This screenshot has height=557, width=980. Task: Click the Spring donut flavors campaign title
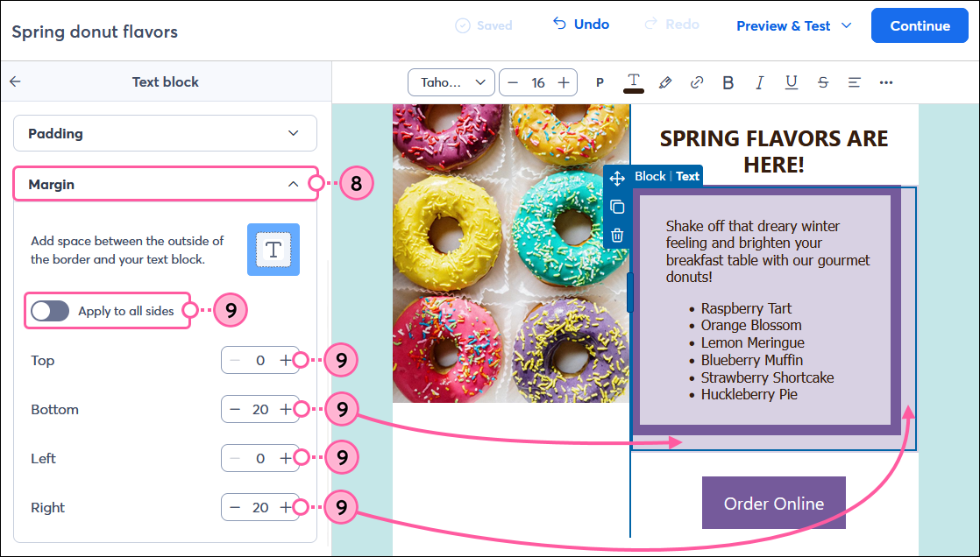(x=95, y=32)
